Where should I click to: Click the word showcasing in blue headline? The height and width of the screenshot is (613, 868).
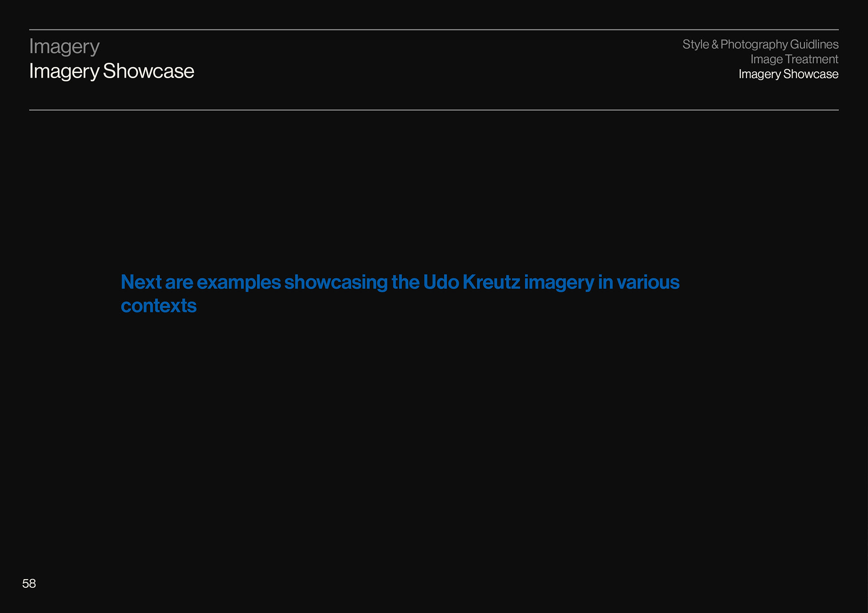point(336,282)
